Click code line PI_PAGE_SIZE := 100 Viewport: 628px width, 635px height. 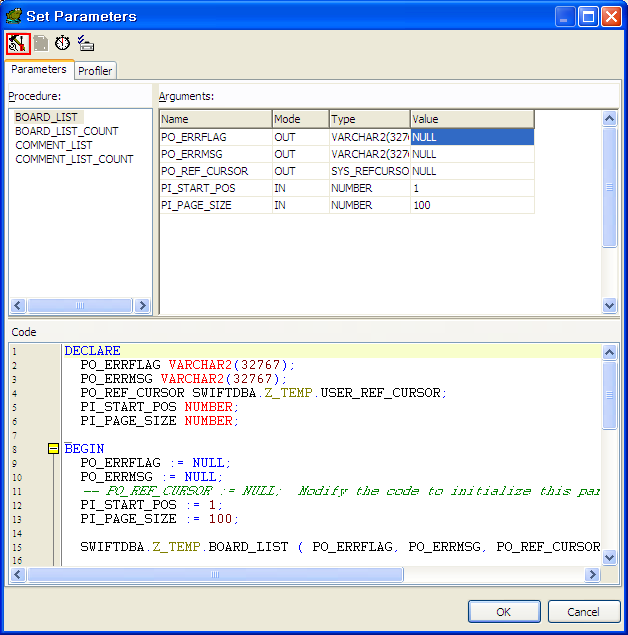pos(160,519)
